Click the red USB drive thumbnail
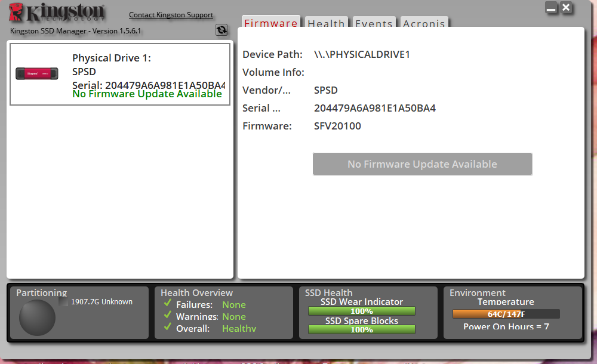Viewport: 597px width, 364px height. (x=37, y=74)
